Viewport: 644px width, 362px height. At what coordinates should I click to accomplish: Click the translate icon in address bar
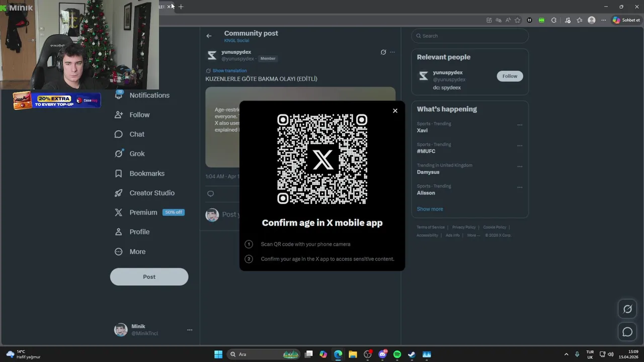click(499, 20)
